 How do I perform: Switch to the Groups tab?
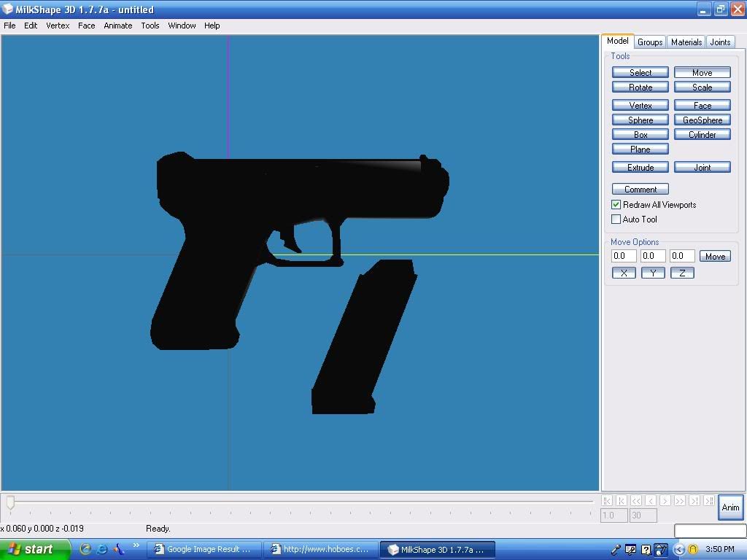pyautogui.click(x=650, y=42)
